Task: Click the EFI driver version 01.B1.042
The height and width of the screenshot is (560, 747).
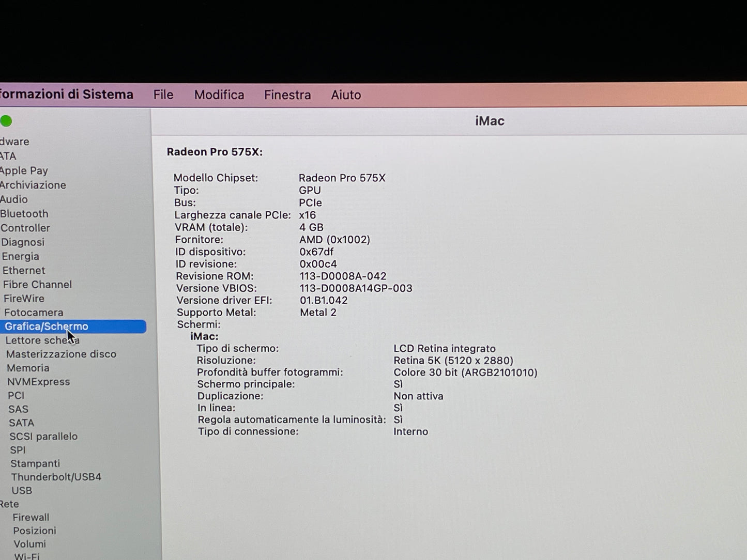Action: (x=324, y=300)
